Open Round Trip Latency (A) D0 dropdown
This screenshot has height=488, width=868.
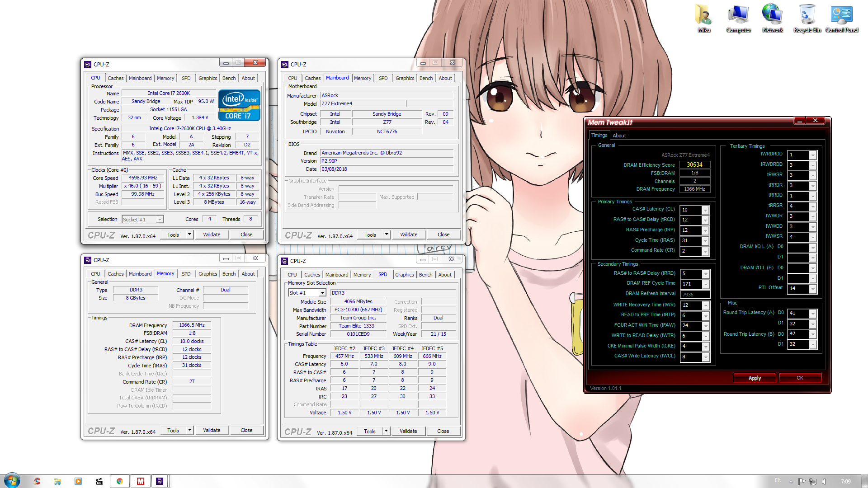click(813, 314)
